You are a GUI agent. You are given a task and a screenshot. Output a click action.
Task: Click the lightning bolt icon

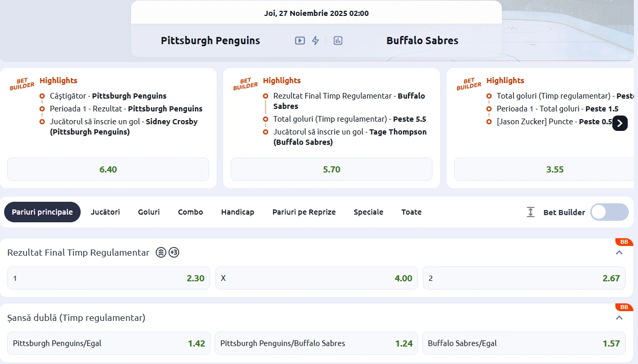315,41
